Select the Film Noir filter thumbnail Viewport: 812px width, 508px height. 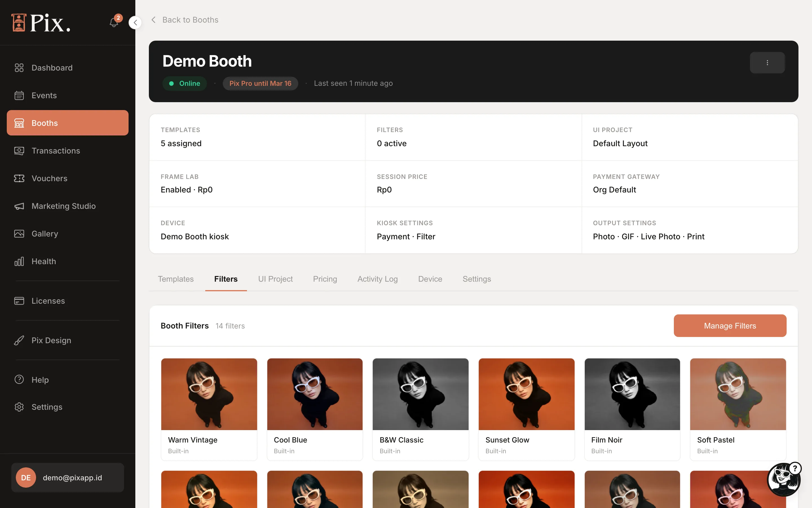(632, 394)
